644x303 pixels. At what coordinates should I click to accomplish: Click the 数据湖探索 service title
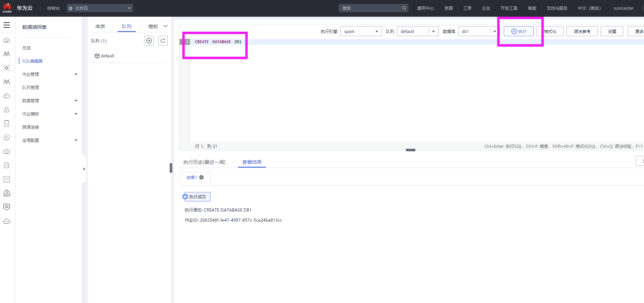pos(34,27)
